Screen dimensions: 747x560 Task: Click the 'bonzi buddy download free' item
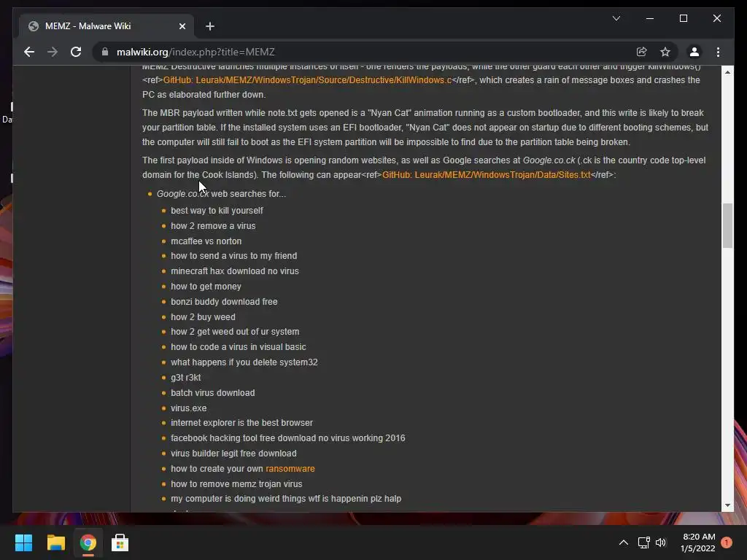[x=224, y=301]
